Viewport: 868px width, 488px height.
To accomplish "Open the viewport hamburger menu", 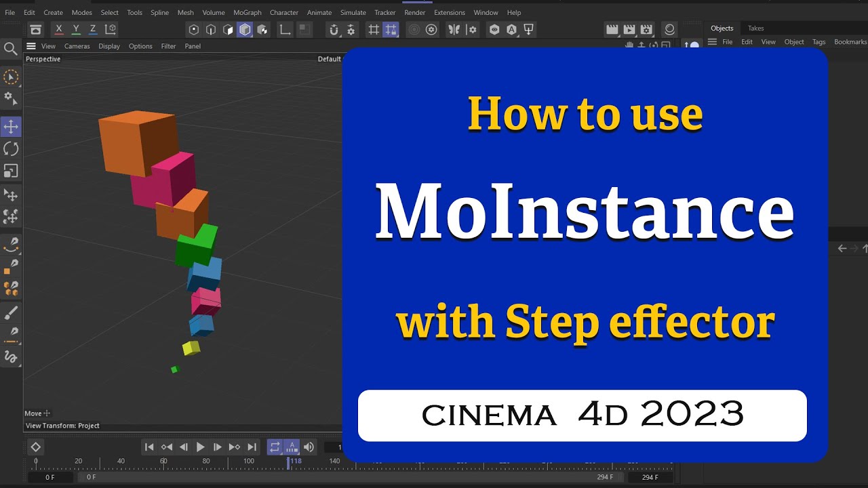I will pyautogui.click(x=31, y=46).
